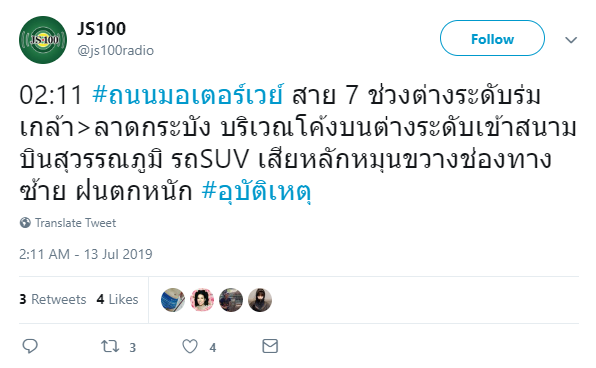Retweet using the retweet arrows icon
Image resolution: width=596 pixels, height=368 pixels.
click(x=110, y=346)
